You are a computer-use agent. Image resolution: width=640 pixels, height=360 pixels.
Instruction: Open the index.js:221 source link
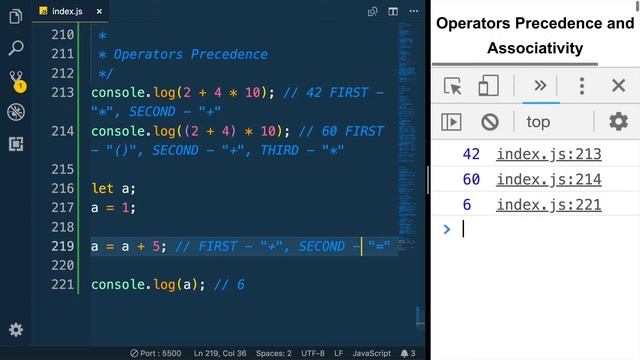click(549, 204)
